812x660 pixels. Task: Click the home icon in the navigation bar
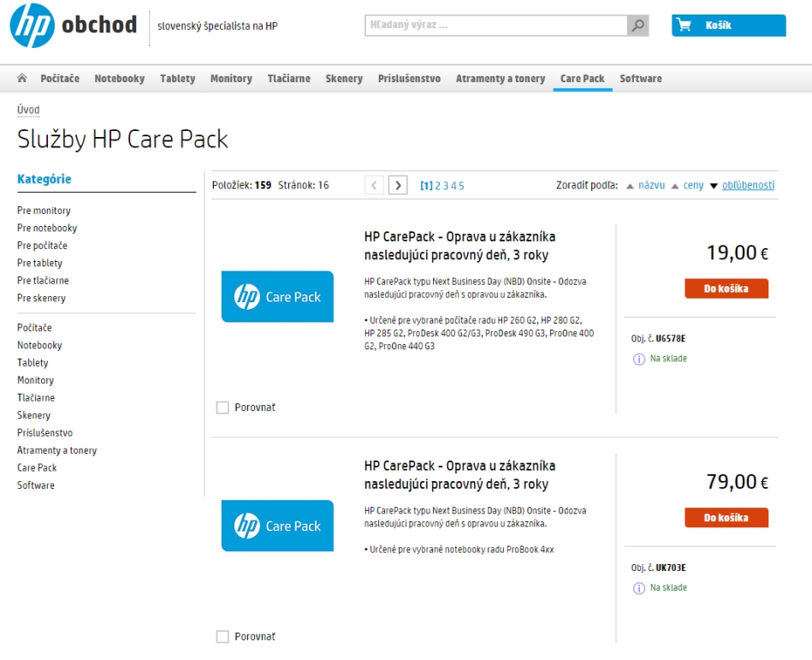[22, 79]
